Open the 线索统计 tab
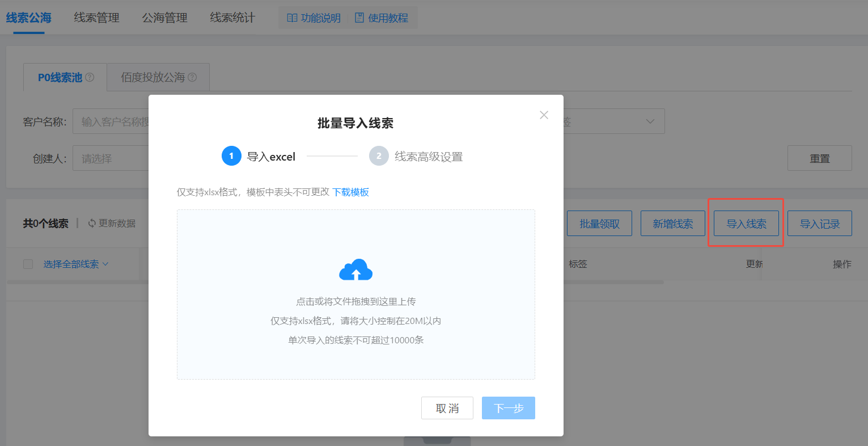 point(232,18)
